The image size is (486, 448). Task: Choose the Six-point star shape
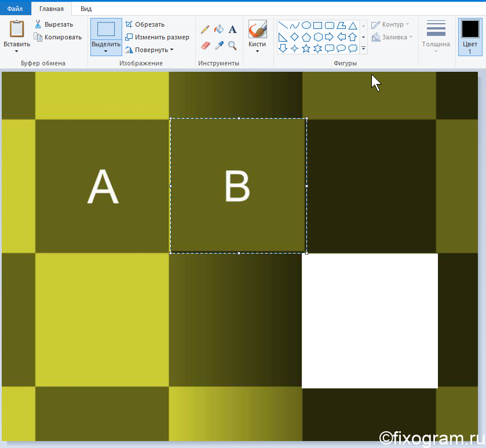317,48
